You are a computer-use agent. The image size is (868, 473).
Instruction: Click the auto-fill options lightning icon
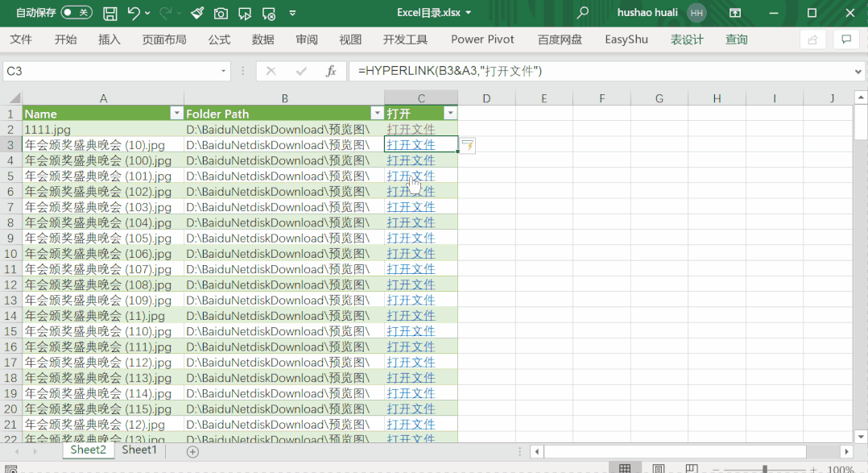pyautogui.click(x=468, y=146)
